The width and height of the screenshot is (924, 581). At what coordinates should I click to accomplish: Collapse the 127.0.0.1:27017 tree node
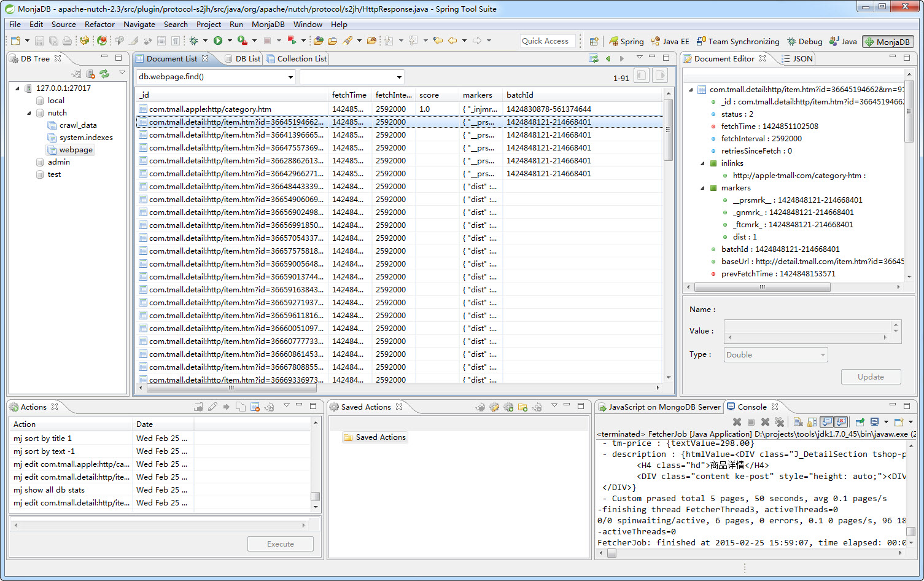(x=18, y=88)
